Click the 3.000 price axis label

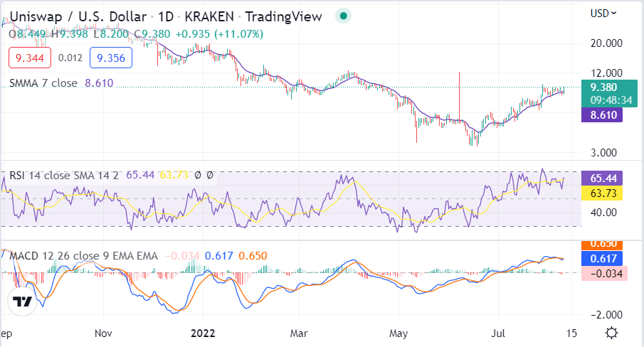603,153
